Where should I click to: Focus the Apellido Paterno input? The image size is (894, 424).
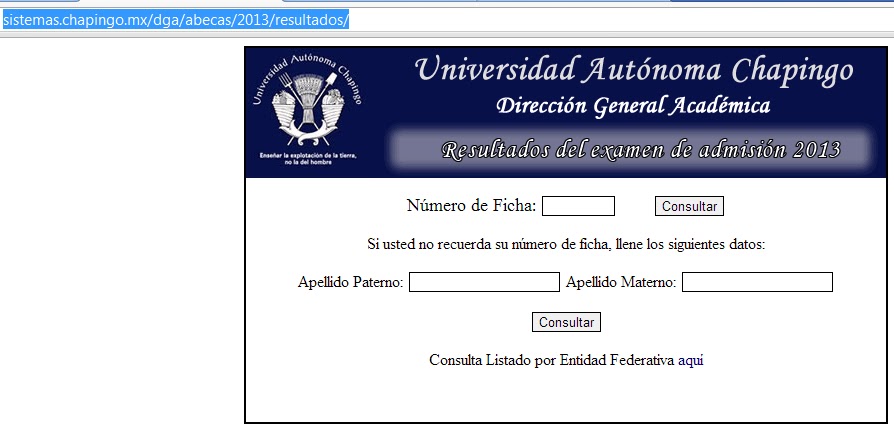point(484,282)
